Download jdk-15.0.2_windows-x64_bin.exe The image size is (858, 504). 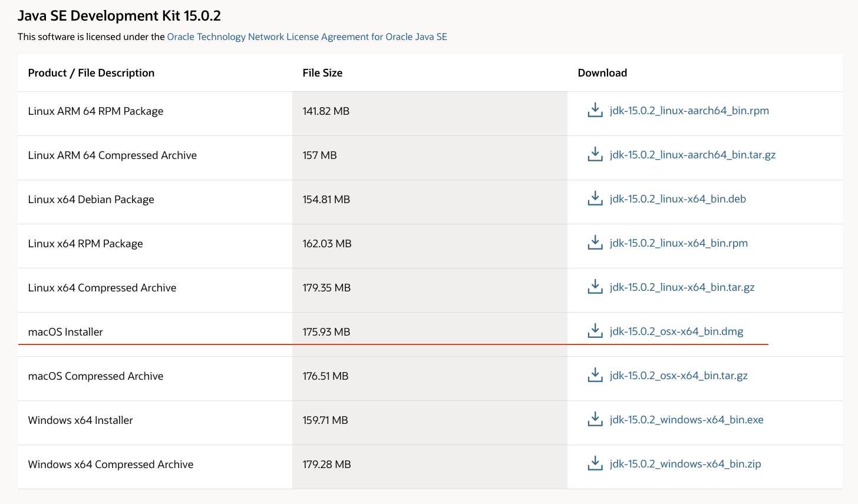(x=687, y=420)
